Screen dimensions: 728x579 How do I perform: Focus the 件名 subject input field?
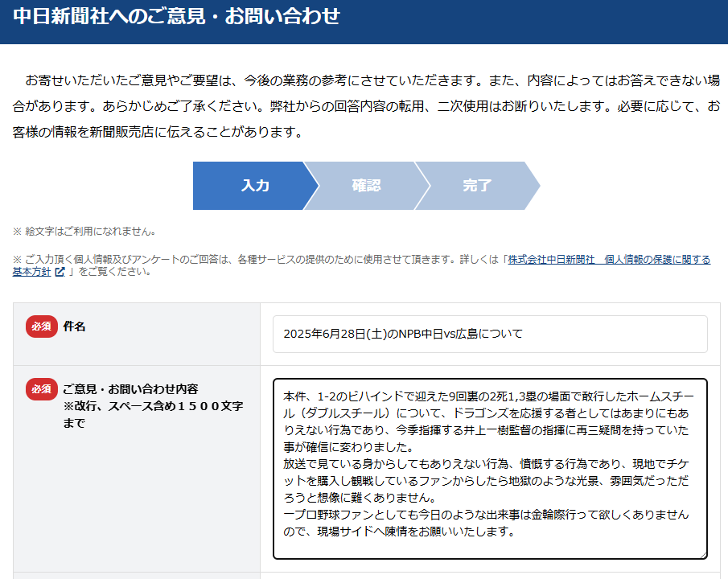click(490, 334)
